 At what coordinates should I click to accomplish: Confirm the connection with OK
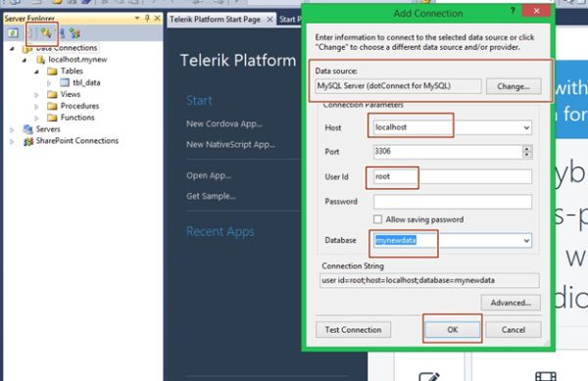452,330
